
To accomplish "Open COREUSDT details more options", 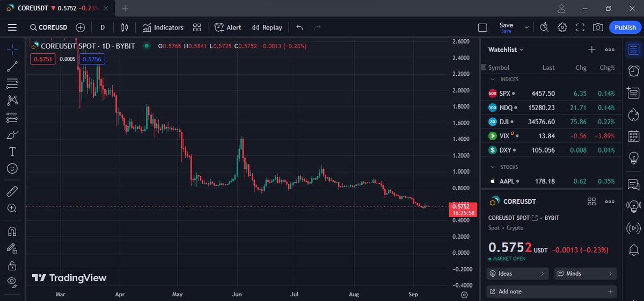I will coord(610,202).
